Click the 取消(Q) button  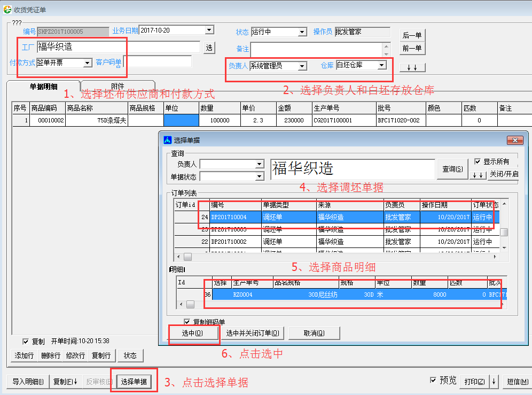pyautogui.click(x=314, y=333)
